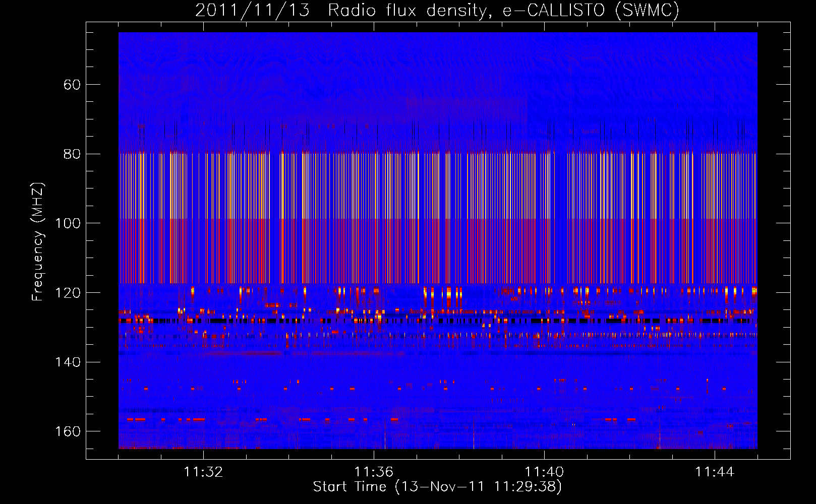The height and width of the screenshot is (504, 816).
Task: Click the plot title 'Radio flux density, e-CALLISTO (SWMC)'
Action: point(503,10)
